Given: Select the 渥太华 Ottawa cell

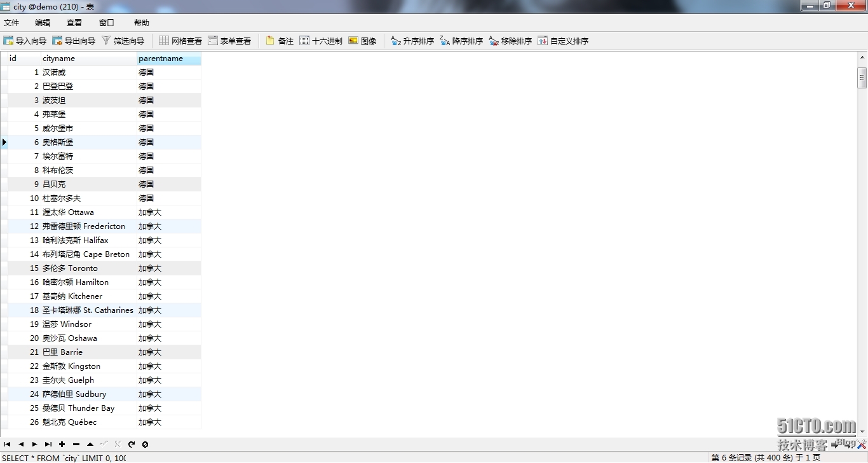Looking at the screenshot, I should (89, 212).
